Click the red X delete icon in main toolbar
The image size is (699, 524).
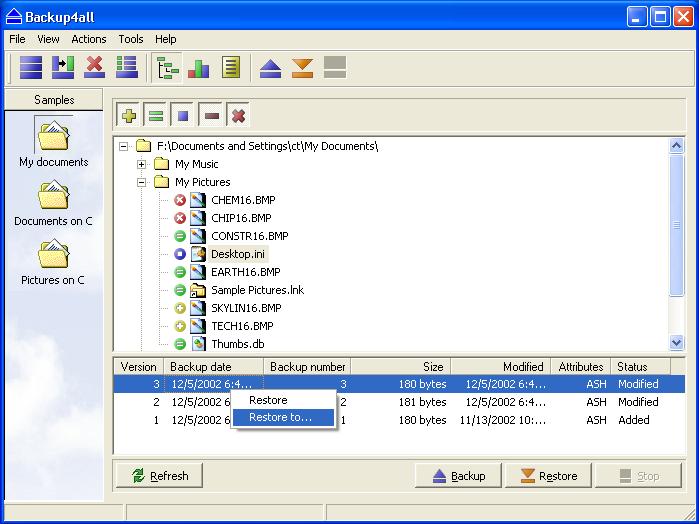click(x=95, y=68)
